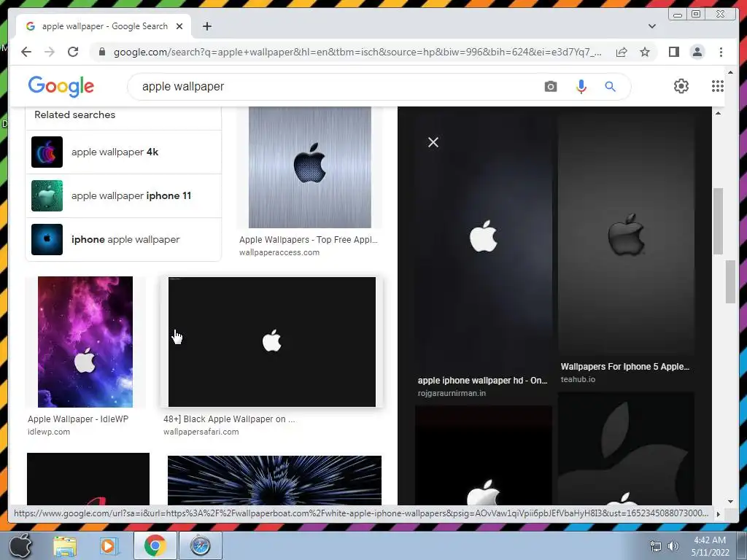This screenshot has width=747, height=560.
Task: Select related search apple wallpaper 4k
Action: coord(123,152)
